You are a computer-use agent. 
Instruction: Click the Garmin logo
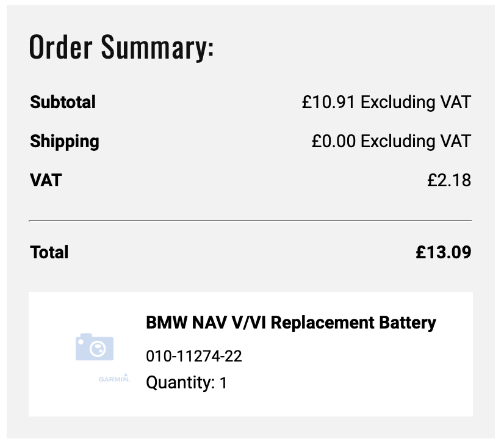[114, 378]
